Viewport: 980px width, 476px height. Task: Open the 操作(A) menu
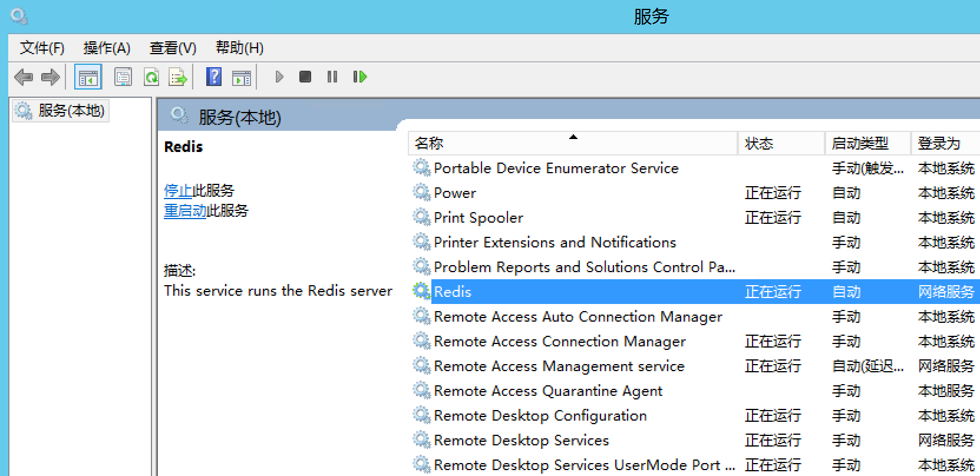[107, 48]
